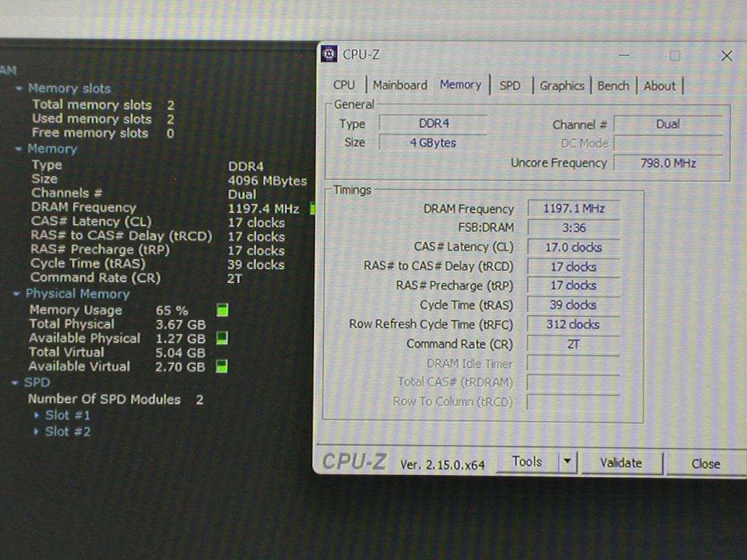Viewport: 747px width, 560px height.
Task: Click the Tools button
Action: pos(527,461)
